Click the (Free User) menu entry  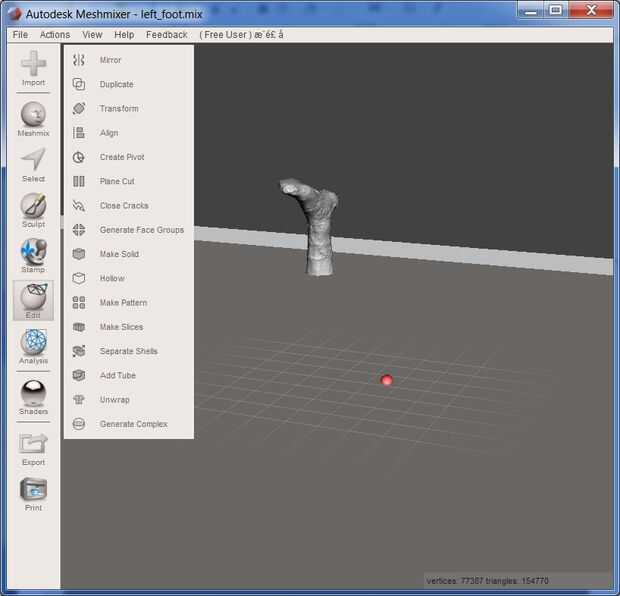[241, 35]
